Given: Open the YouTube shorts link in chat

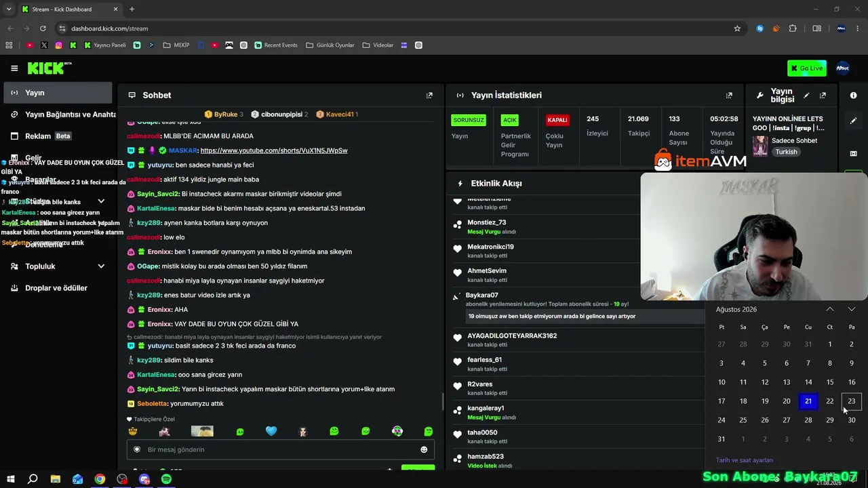Looking at the screenshot, I should point(274,150).
